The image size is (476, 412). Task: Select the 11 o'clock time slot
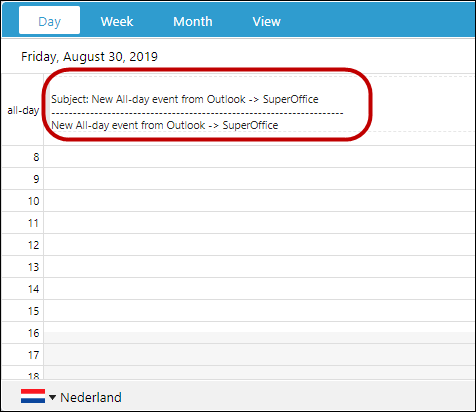259,223
